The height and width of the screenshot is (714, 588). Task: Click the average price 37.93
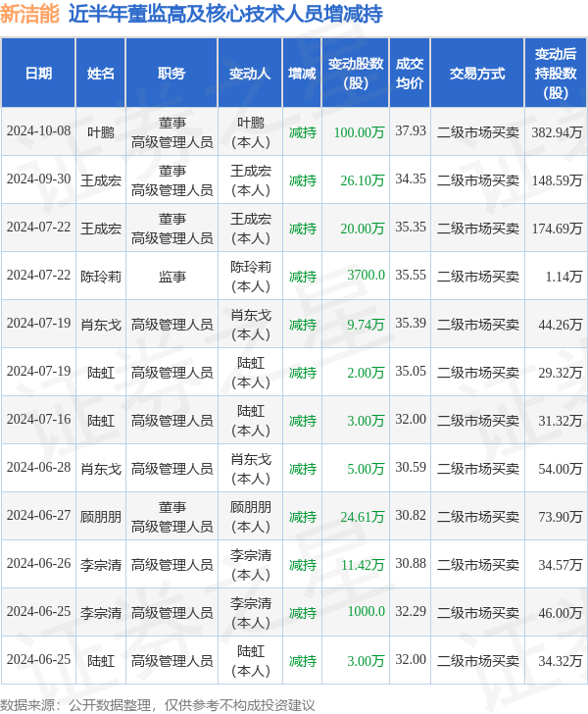(411, 131)
